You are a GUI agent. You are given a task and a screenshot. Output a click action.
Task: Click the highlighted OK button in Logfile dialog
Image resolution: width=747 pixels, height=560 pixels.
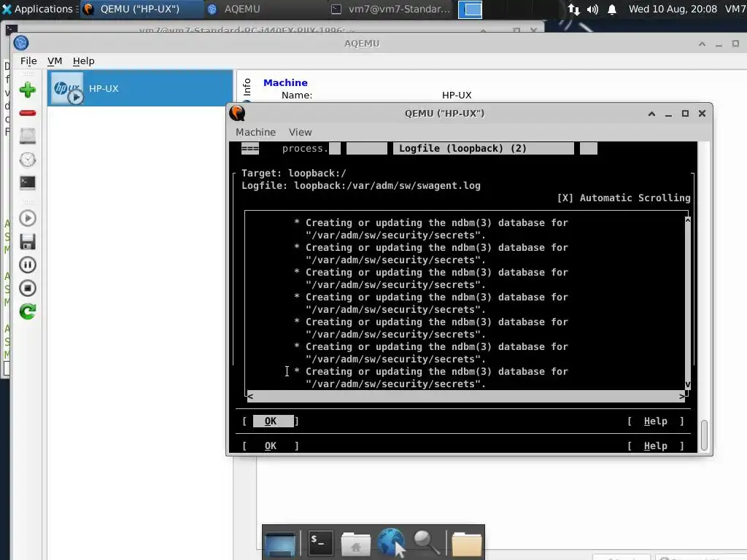click(x=273, y=421)
